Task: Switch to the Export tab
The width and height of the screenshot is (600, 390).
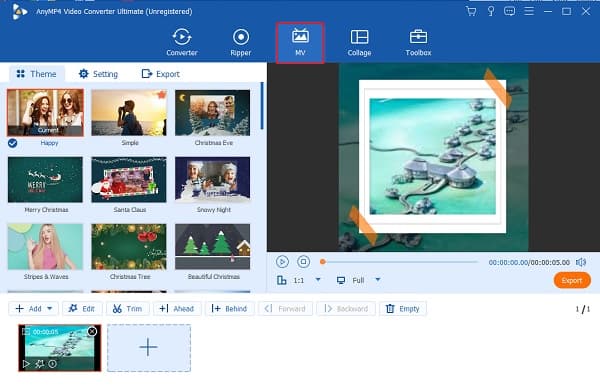Action: coord(161,74)
